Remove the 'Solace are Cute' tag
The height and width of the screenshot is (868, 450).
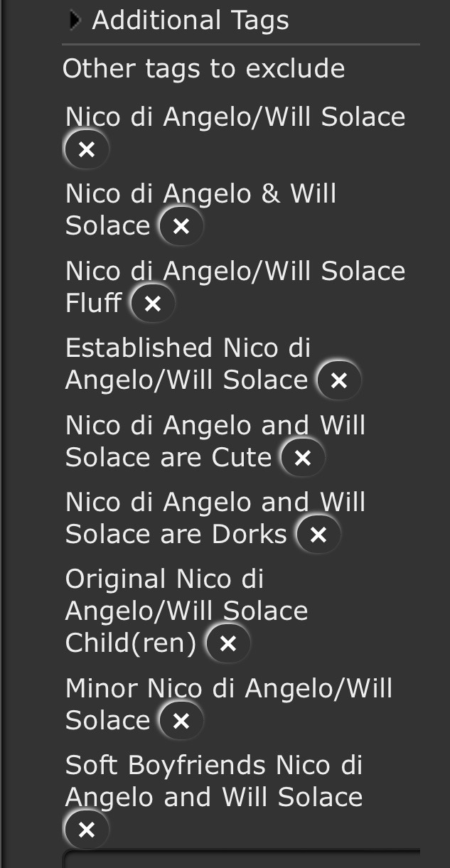(x=303, y=457)
